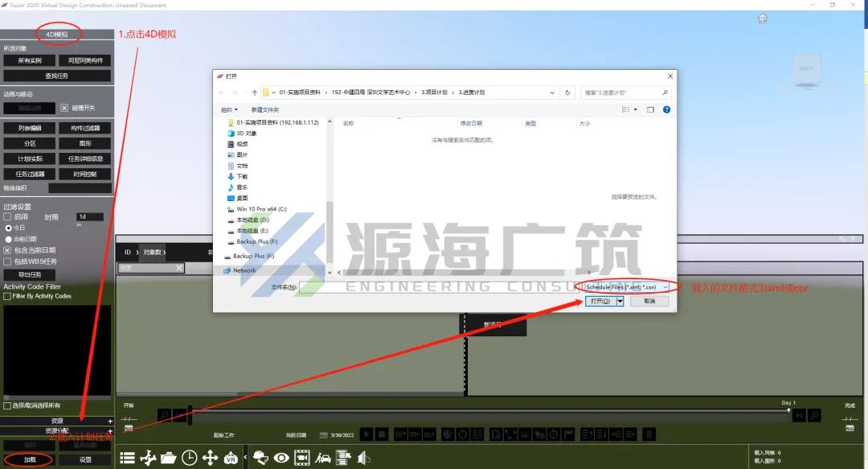Click the home view icon above viewport

(763, 19)
